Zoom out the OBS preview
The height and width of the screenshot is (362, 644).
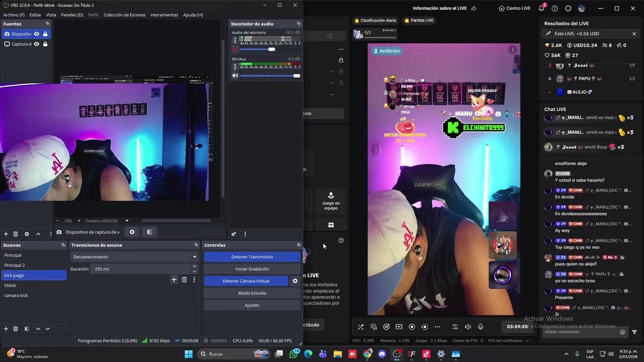coord(57,221)
